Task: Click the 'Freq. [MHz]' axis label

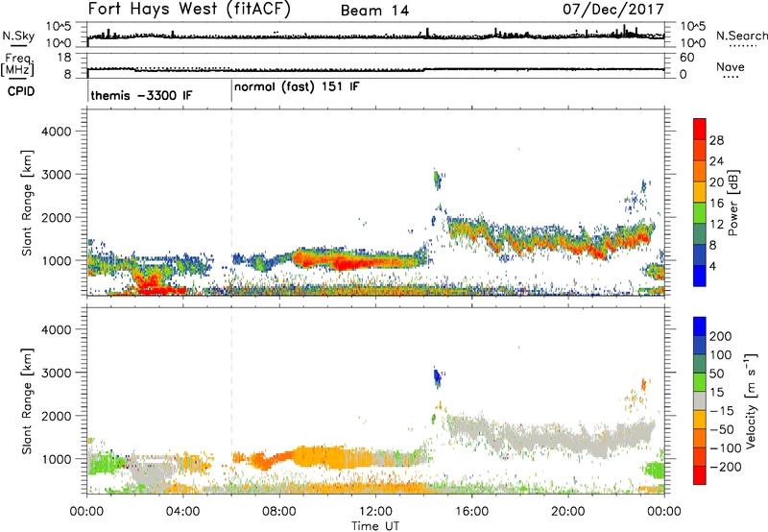Action: tap(18, 64)
